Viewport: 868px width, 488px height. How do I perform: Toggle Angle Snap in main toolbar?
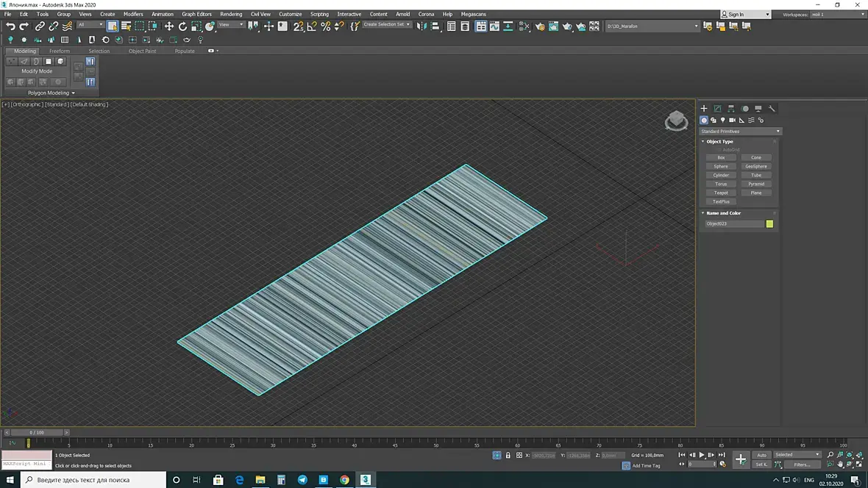click(x=312, y=26)
